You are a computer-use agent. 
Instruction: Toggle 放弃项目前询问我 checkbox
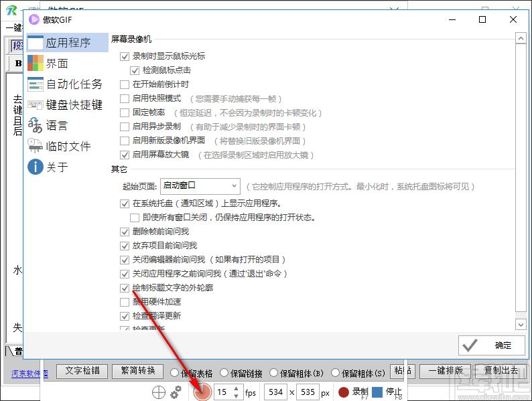[125, 246]
